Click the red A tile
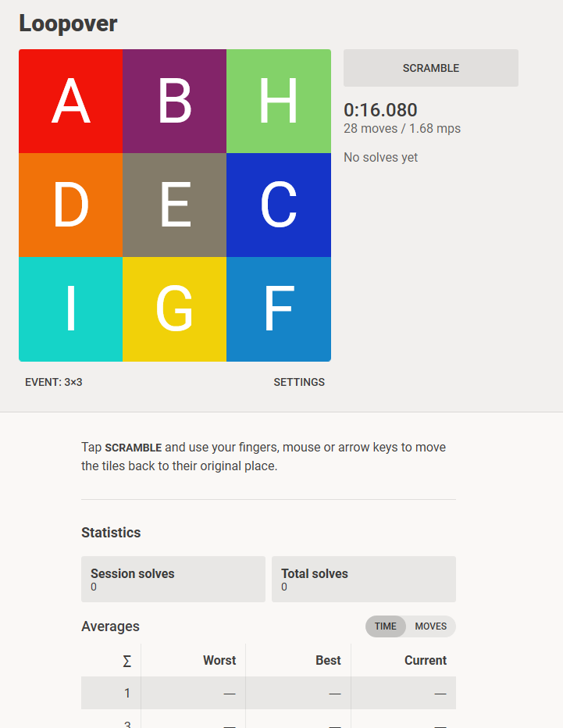 [70, 102]
